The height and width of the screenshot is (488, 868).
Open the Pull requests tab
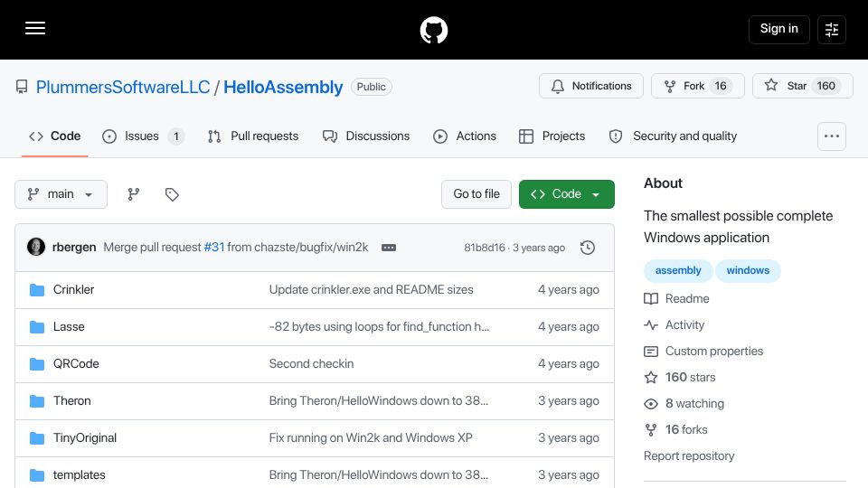tap(253, 136)
